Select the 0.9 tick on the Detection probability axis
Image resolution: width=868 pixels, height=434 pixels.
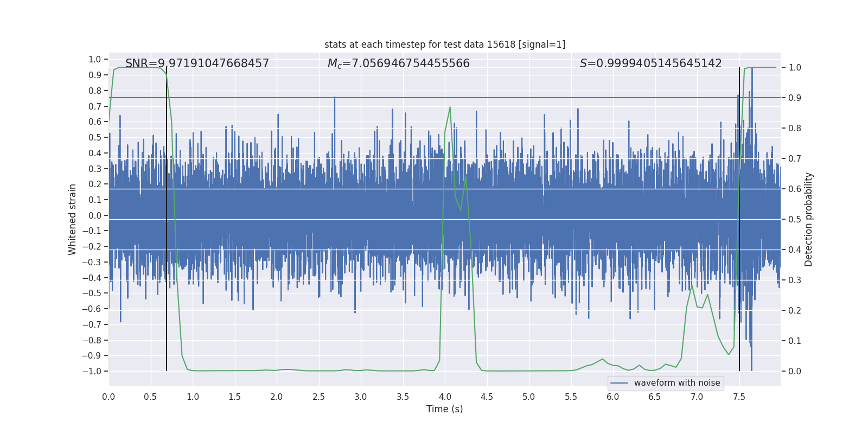coord(795,98)
